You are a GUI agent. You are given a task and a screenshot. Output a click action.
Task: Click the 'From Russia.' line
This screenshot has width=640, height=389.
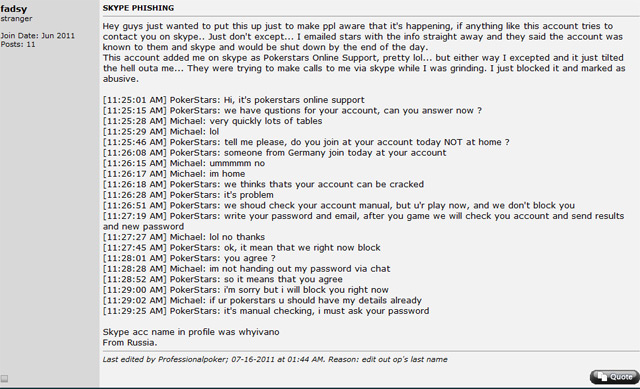130,342
